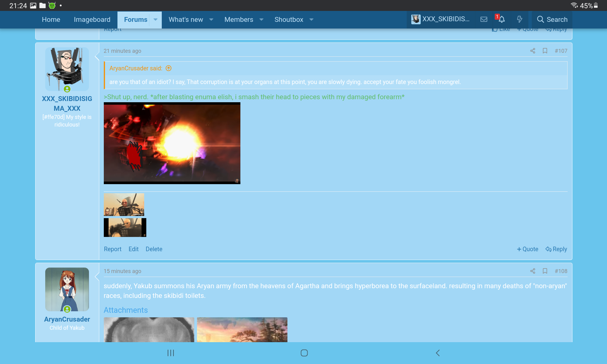Expand the Forums dropdown arrow

coord(155,20)
